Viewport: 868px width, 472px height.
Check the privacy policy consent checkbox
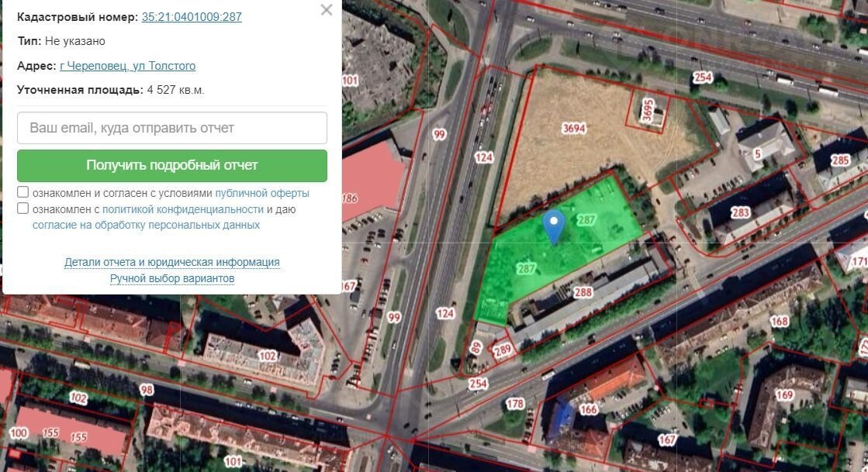22,208
